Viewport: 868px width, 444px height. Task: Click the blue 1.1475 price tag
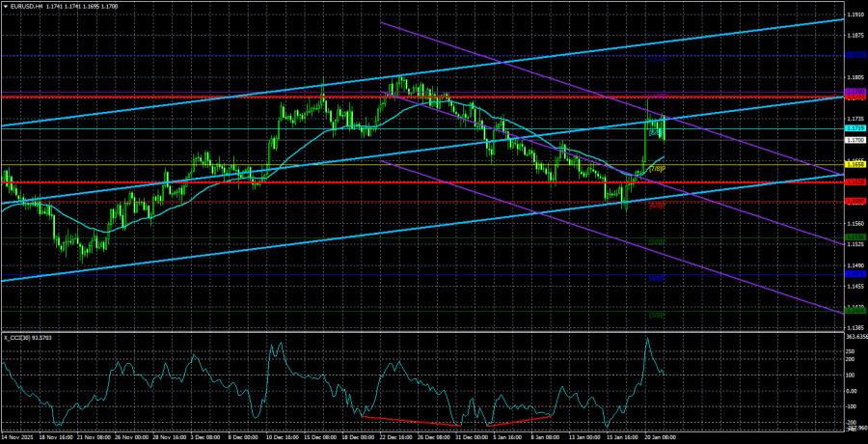(855, 274)
